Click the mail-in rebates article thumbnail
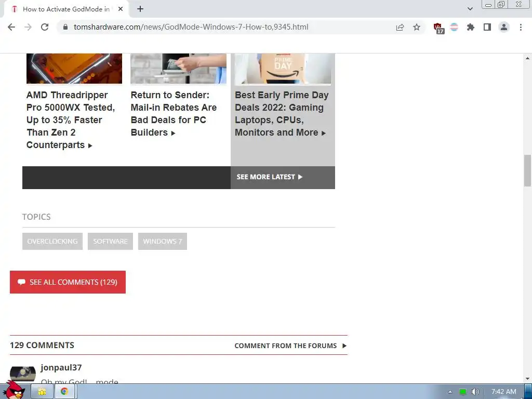The width and height of the screenshot is (532, 399). pyautogui.click(x=179, y=69)
